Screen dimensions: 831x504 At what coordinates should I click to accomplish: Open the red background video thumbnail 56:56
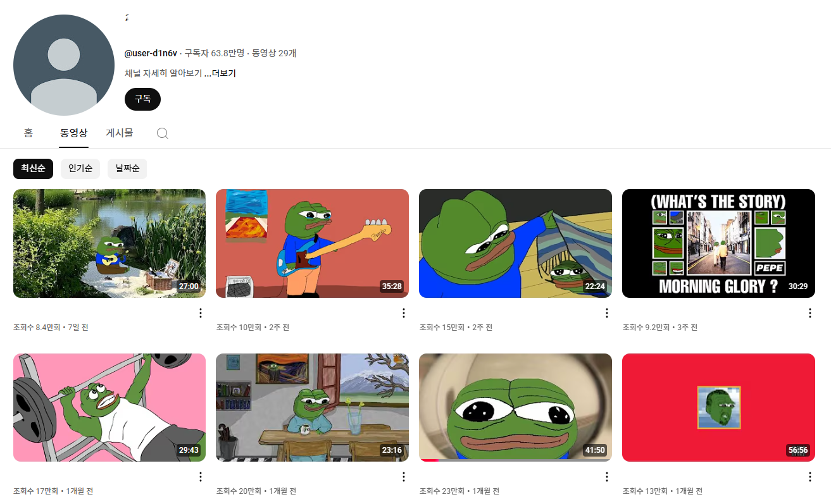[x=719, y=407]
